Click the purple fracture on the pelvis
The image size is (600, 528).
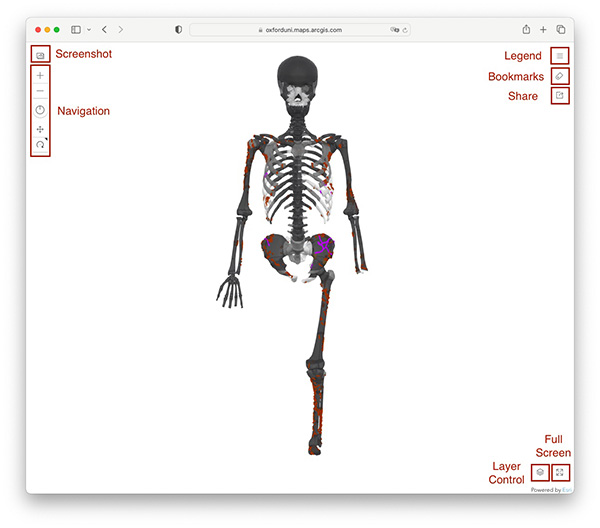coord(324,246)
